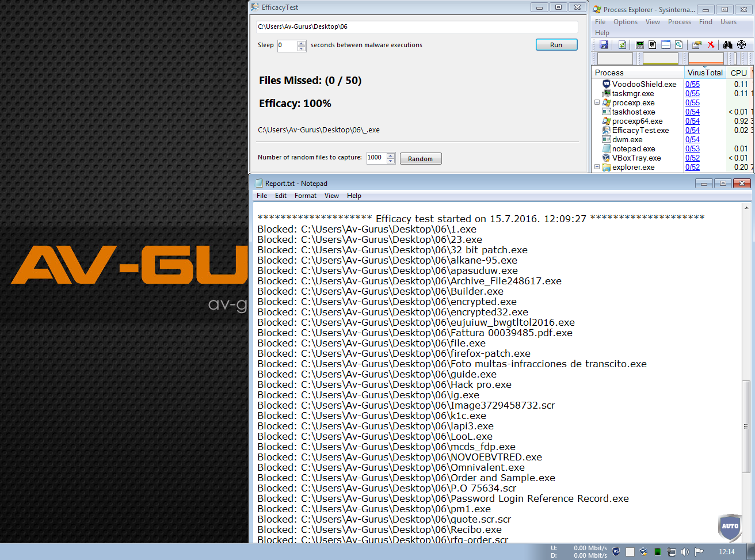Click the Refresh Now icon in Process Explorer

click(622, 45)
